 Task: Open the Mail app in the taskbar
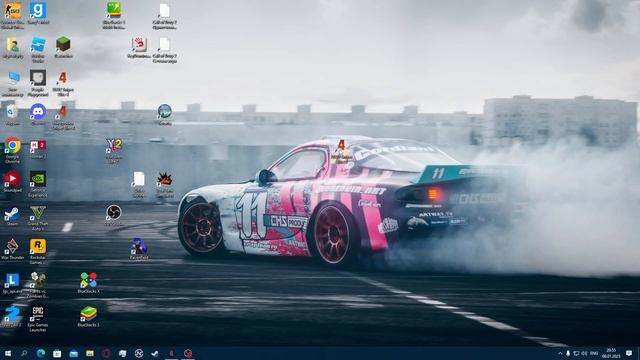73,353
